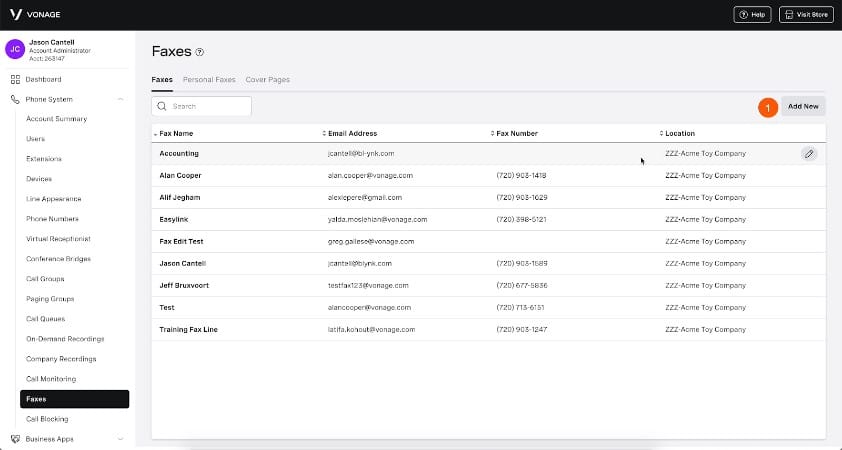The width and height of the screenshot is (842, 450).
Task: Click into the fax Search field
Action: pyautogui.click(x=208, y=106)
